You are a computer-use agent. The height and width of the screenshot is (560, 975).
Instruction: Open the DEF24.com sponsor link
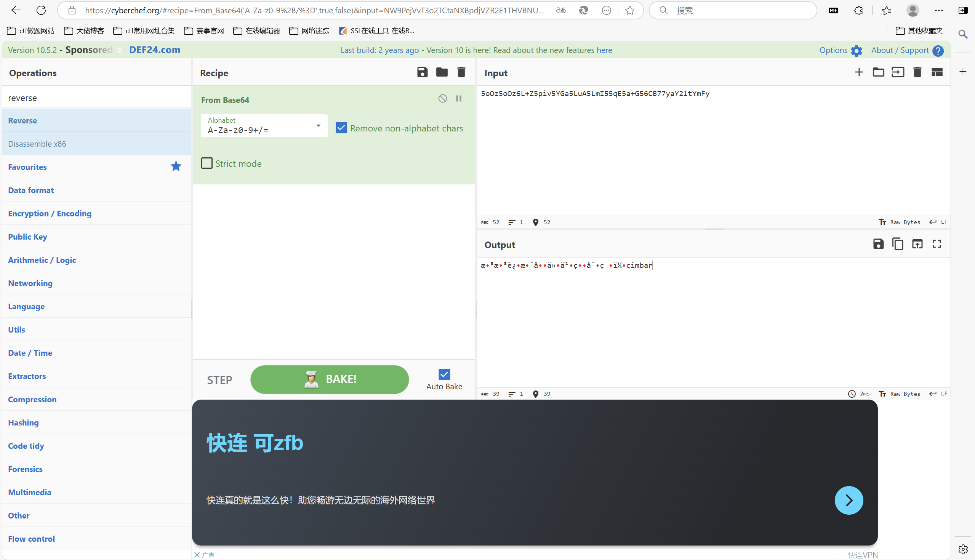coord(155,50)
